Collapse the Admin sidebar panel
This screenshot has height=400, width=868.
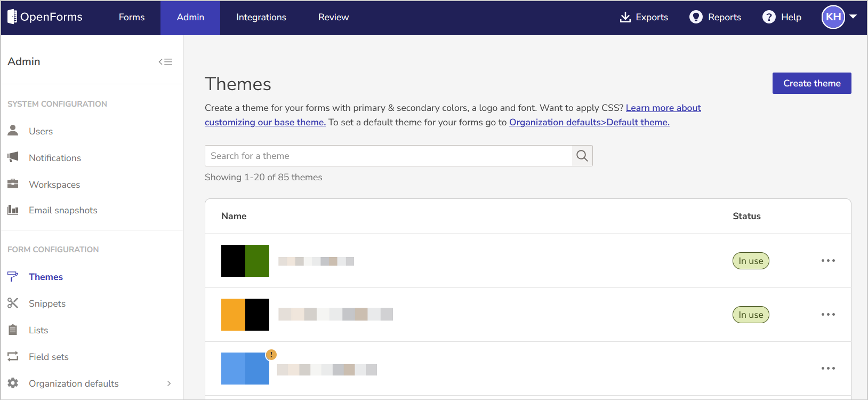coord(165,62)
